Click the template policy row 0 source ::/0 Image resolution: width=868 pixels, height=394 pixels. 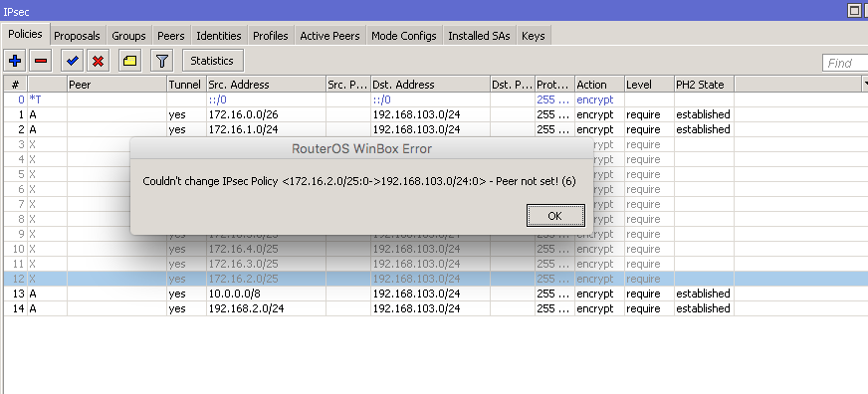coord(266,99)
